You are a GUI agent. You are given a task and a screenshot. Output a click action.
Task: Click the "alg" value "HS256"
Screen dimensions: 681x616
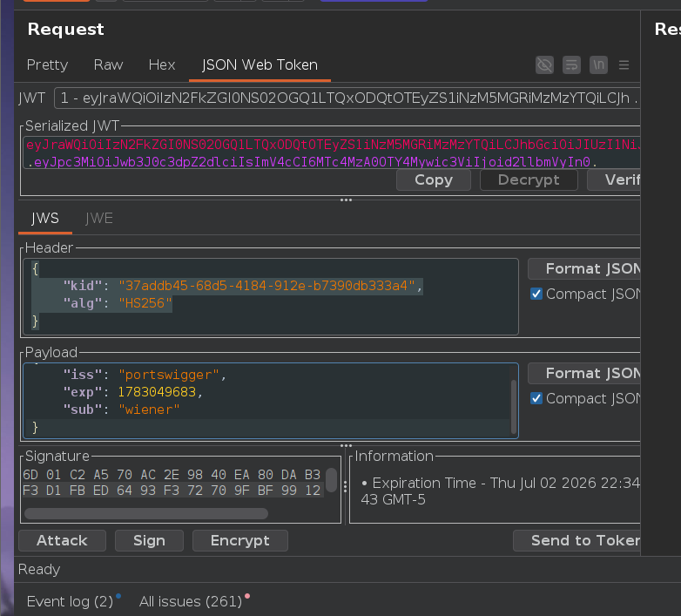click(x=145, y=303)
